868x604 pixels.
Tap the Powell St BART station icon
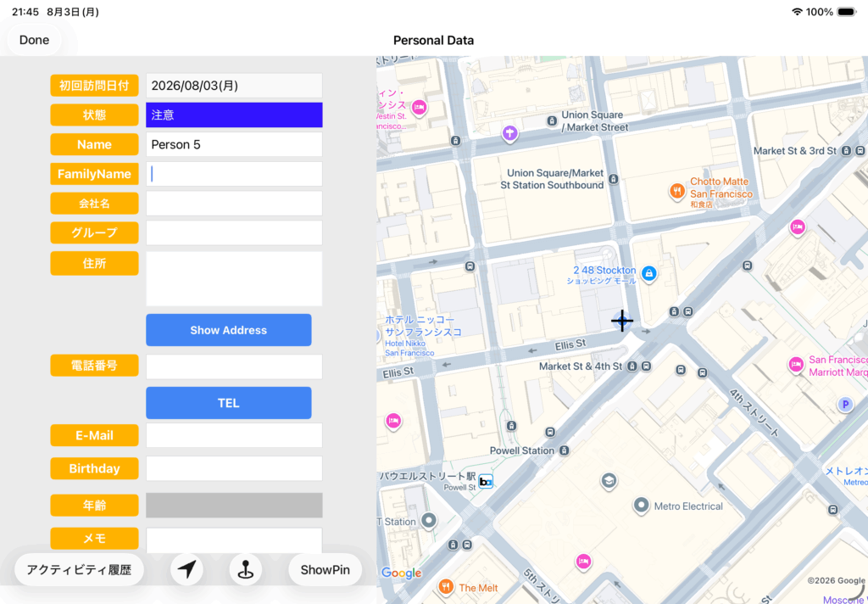tap(486, 482)
